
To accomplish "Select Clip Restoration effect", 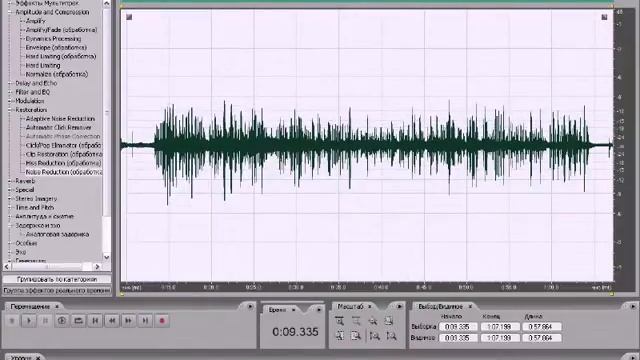I will [64, 154].
